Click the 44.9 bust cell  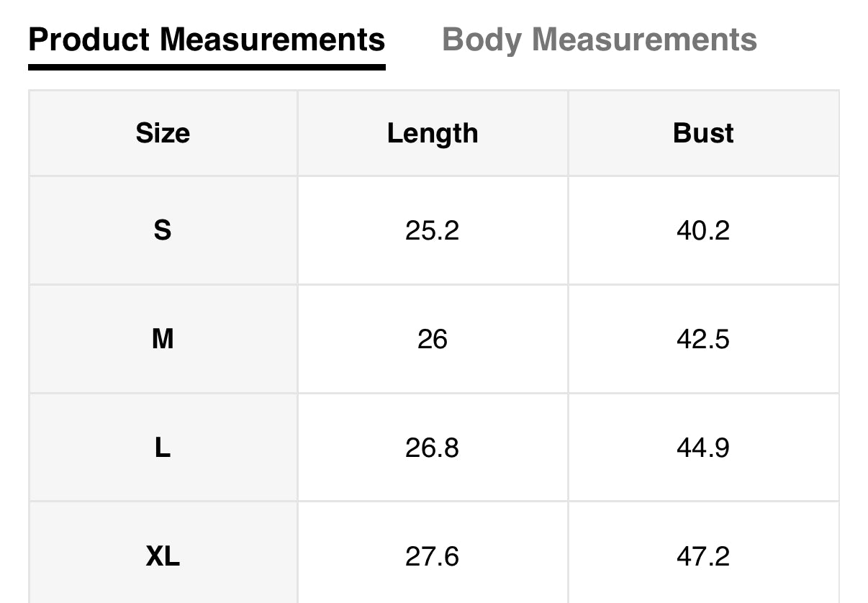coord(703,448)
